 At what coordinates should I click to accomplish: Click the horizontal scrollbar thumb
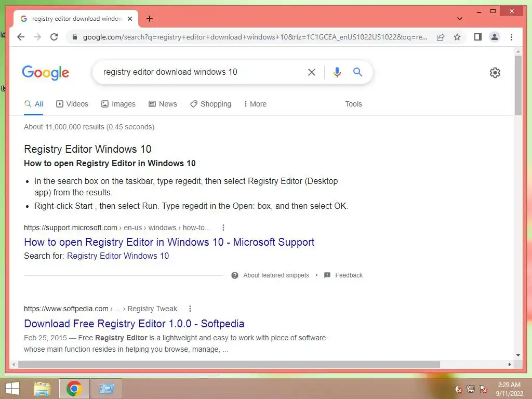pos(229,364)
